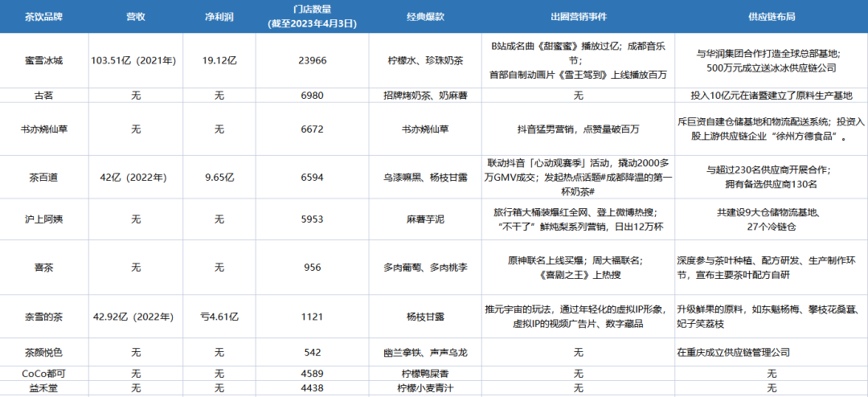Viewport: 868px width, 397px height.
Task: Click the 经典爆款 column header
Action: click(x=424, y=17)
